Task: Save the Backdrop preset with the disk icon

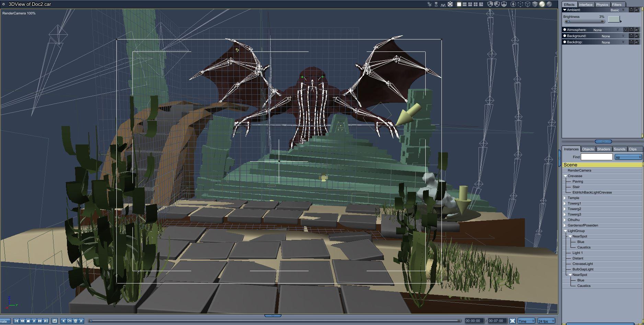Action: pos(631,42)
